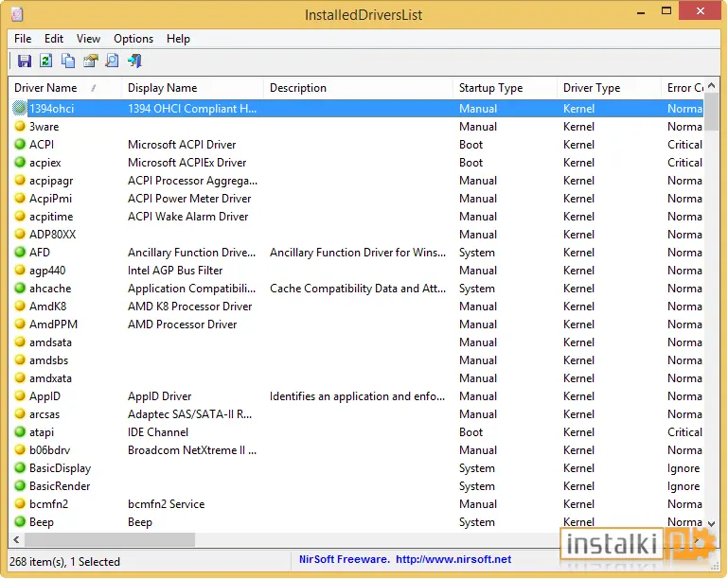Select the amdsata driver row
The image size is (728, 579).
click(356, 342)
